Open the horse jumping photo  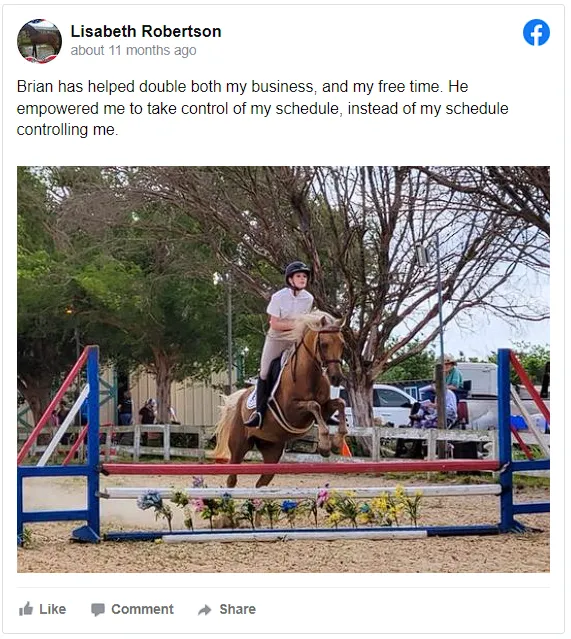(283, 369)
